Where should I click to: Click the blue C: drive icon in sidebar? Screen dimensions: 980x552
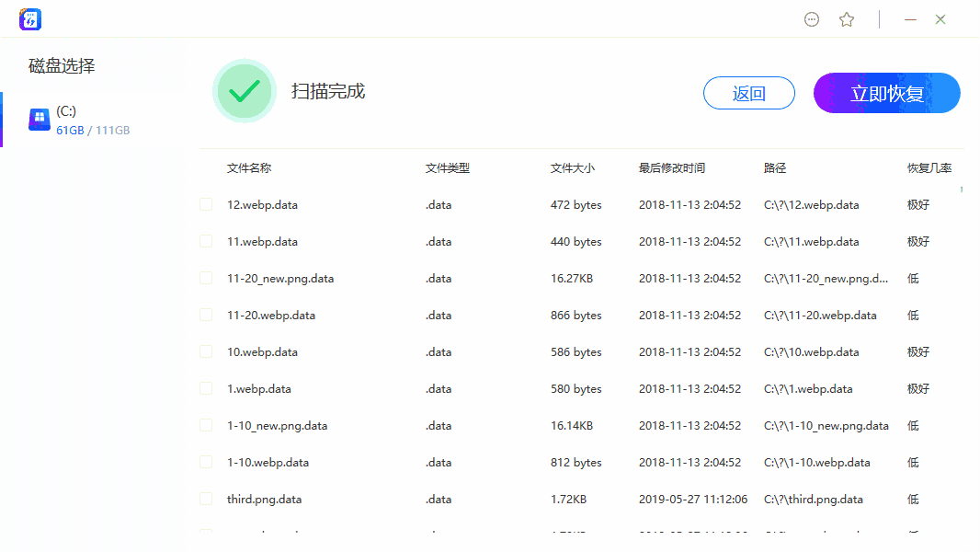[39, 119]
